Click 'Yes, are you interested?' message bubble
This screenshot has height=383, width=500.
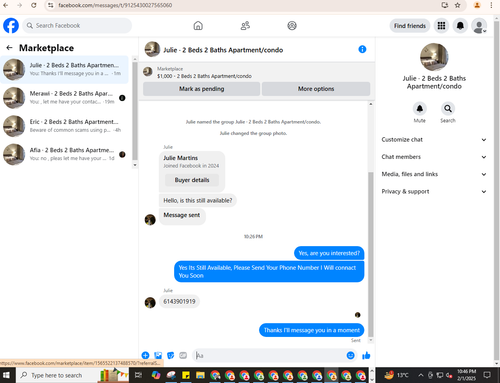(329, 253)
